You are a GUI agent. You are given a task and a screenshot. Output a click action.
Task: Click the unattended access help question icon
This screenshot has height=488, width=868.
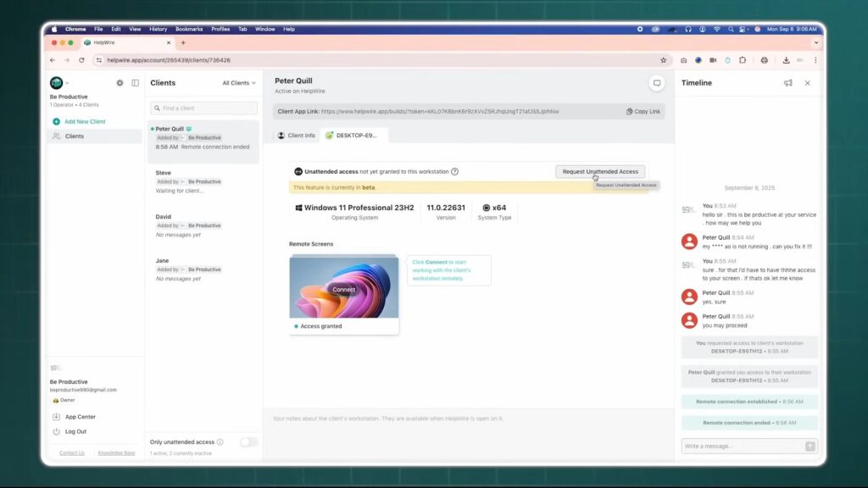[454, 171]
